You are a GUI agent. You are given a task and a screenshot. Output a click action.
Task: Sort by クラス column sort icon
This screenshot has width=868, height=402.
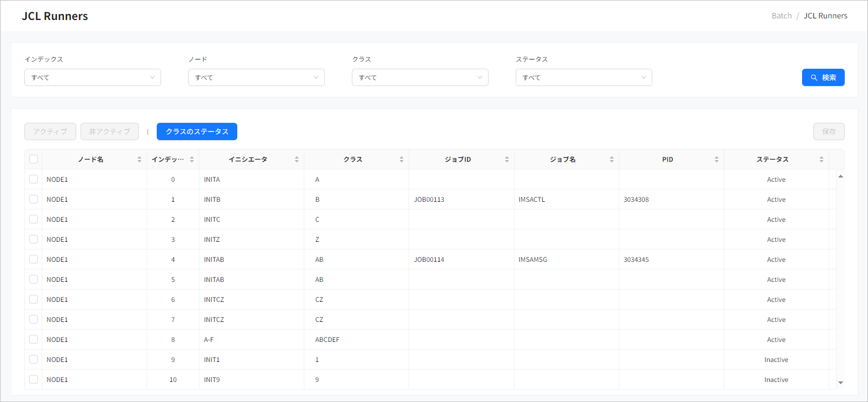402,160
